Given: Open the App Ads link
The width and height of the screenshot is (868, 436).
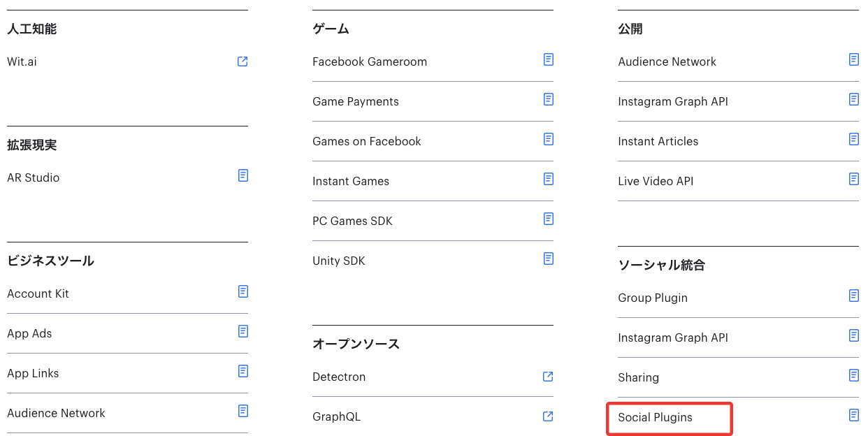Looking at the screenshot, I should (29, 333).
